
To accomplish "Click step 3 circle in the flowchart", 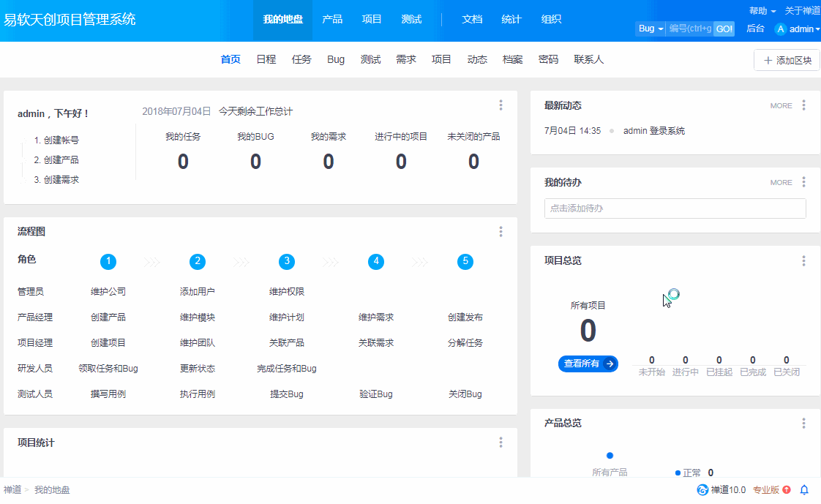I will click(287, 261).
